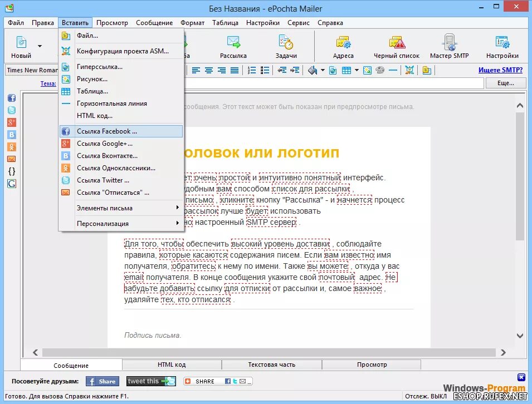Image resolution: width=532 pixels, height=404 pixels.
Task: Apply bulleted list formatting
Action: tap(265, 70)
